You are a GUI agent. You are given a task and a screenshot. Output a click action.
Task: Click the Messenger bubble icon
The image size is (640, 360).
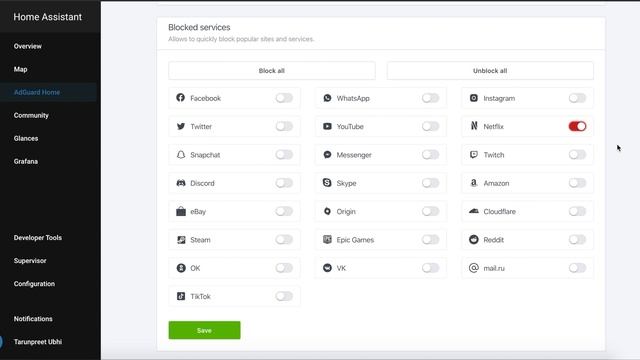pos(327,155)
